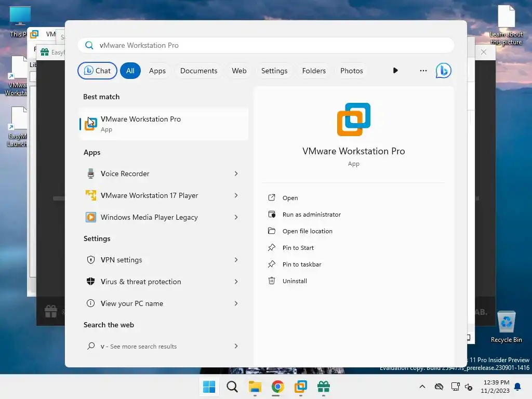Click the network tray icon

455,387
